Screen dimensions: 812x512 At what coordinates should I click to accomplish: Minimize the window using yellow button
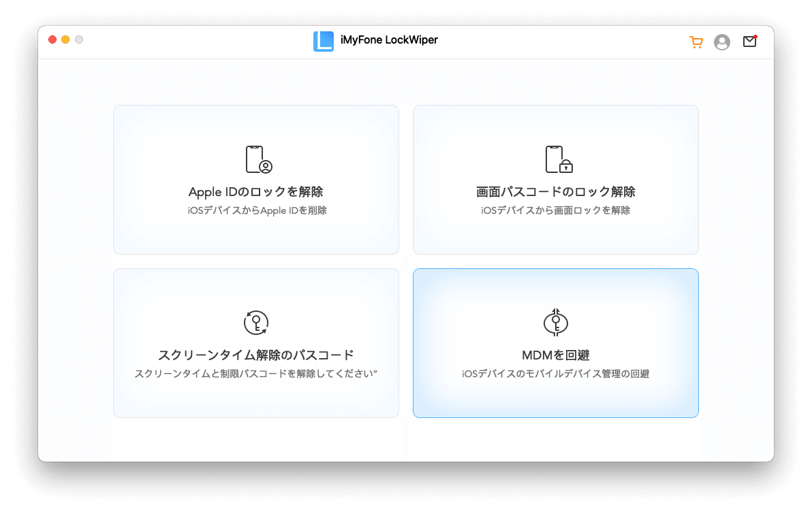pyautogui.click(x=65, y=39)
